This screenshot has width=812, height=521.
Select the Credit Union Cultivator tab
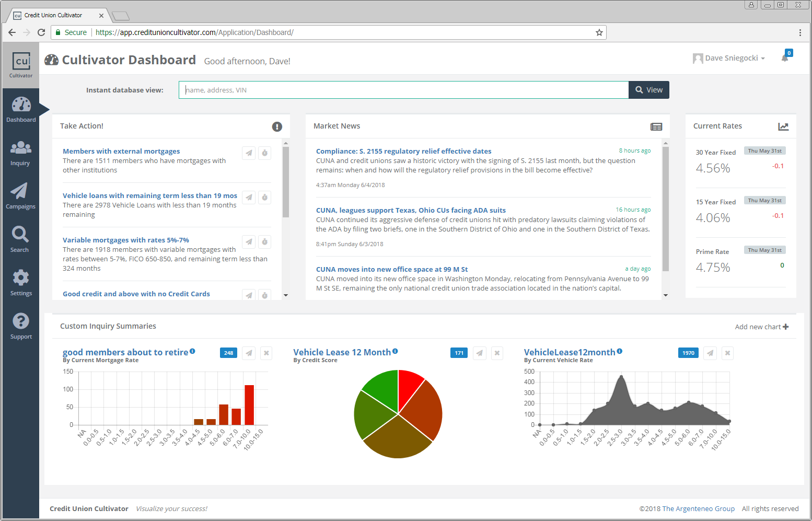[x=58, y=15]
